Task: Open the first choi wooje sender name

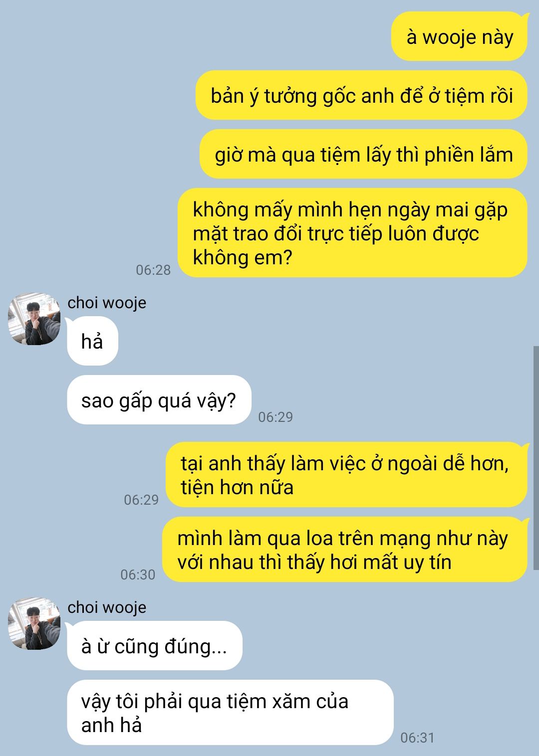Action: point(107,303)
